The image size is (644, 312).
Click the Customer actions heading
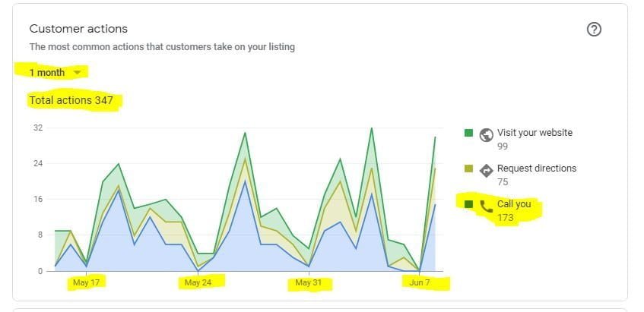[78, 29]
